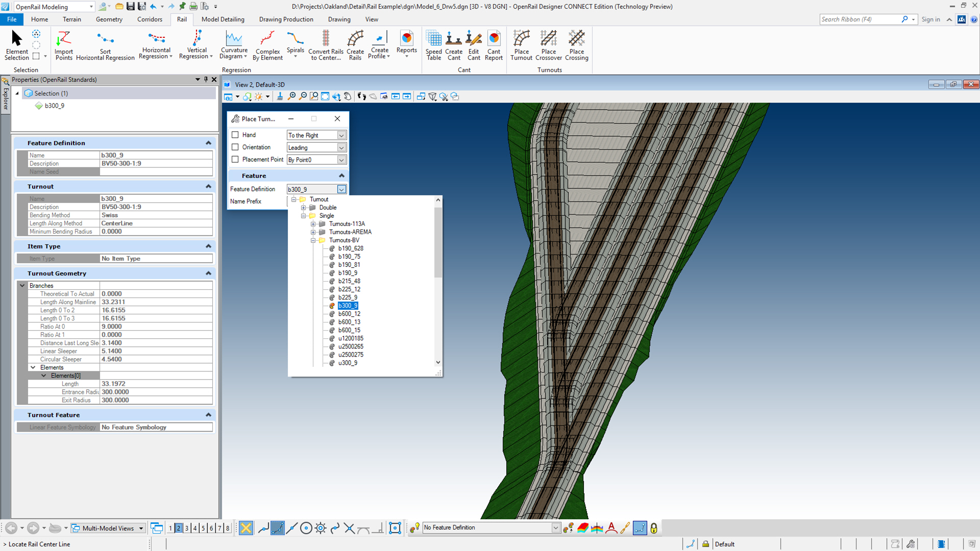Choose b600_12 turnout in the tree
Image resolution: width=980 pixels, height=551 pixels.
pyautogui.click(x=349, y=314)
